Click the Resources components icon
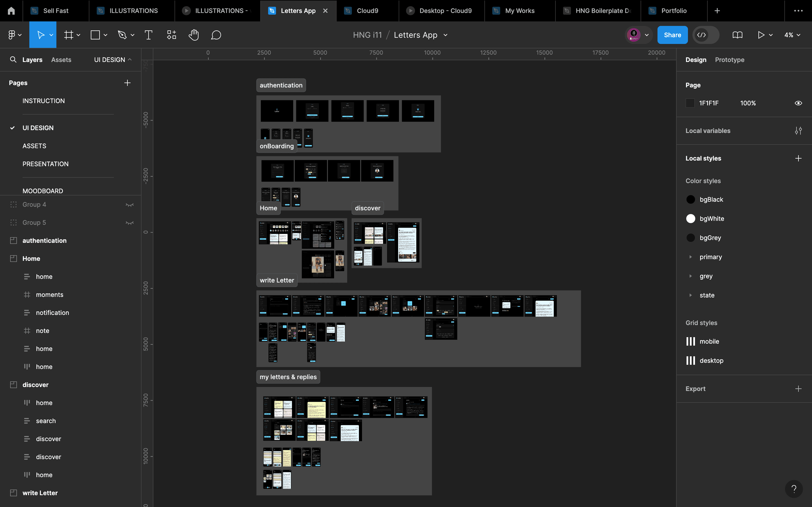 171,35
